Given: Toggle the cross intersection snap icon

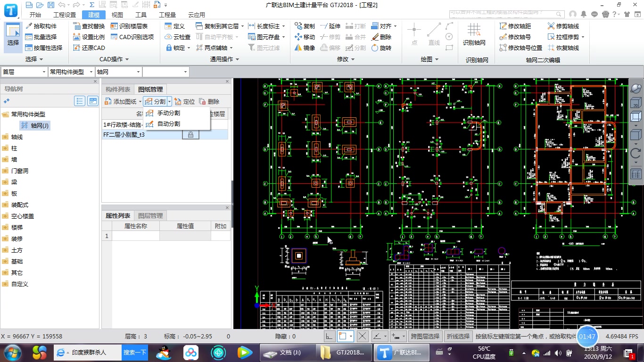Looking at the screenshot, I should [362, 337].
